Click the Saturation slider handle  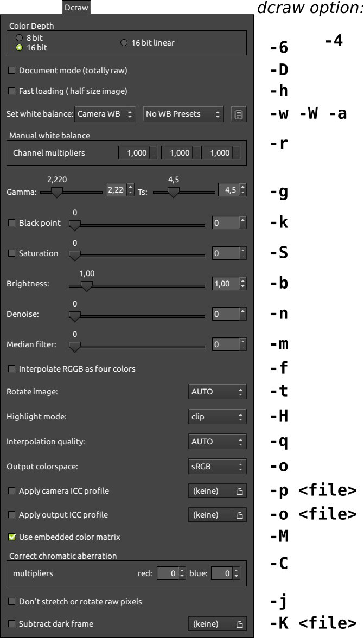point(75,255)
